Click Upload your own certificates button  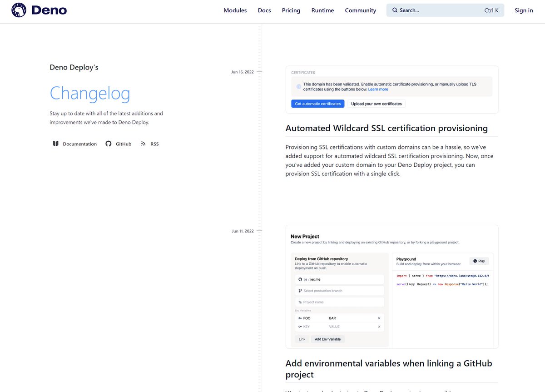(377, 104)
